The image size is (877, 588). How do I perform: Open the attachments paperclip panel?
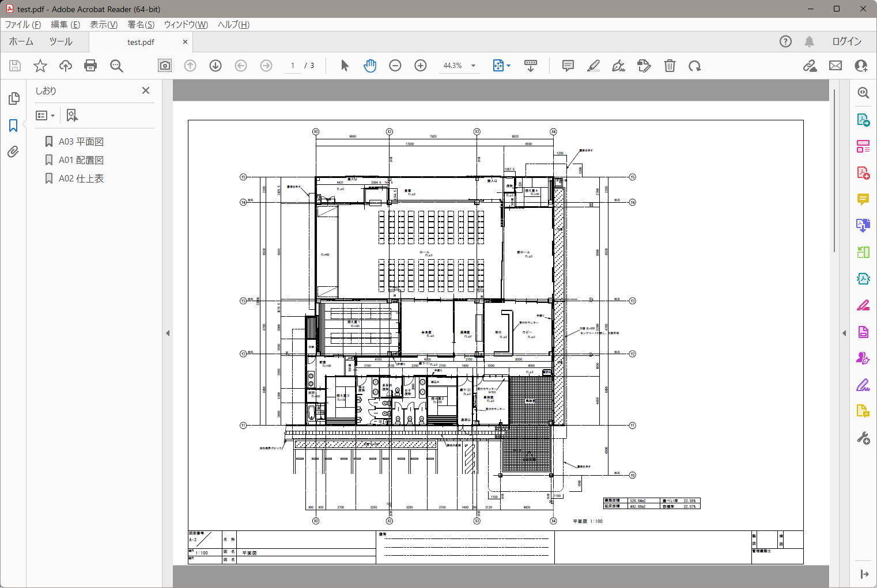click(x=13, y=151)
